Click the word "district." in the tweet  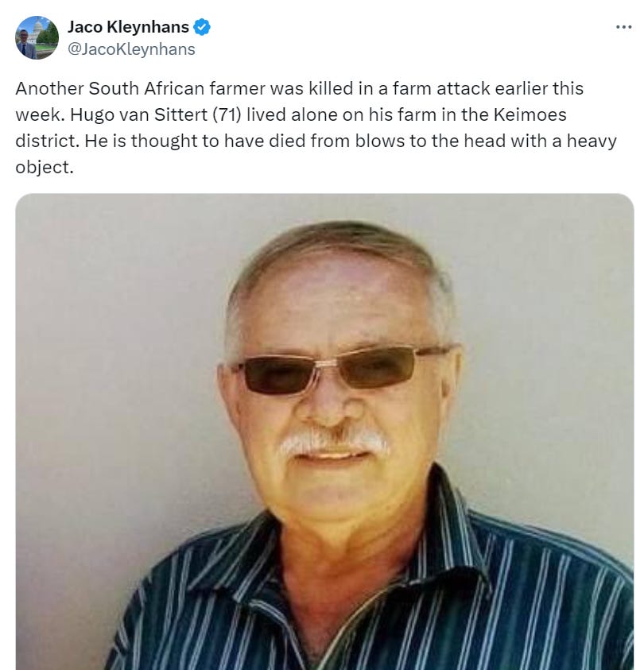tap(48, 141)
